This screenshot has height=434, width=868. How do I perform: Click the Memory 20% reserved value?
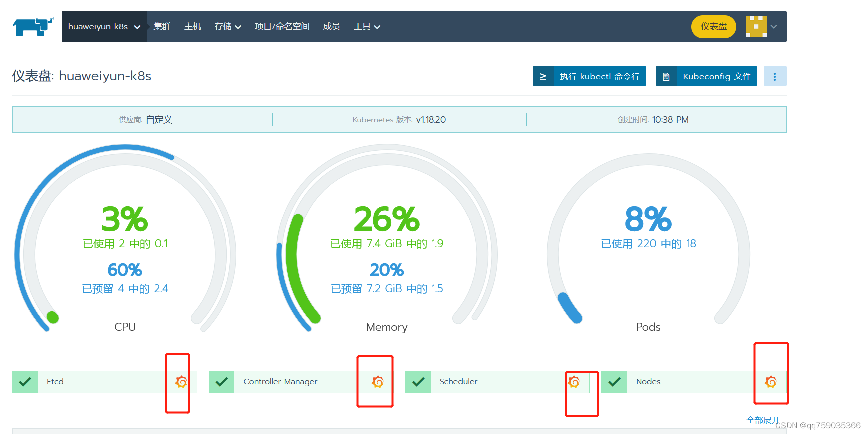387,270
